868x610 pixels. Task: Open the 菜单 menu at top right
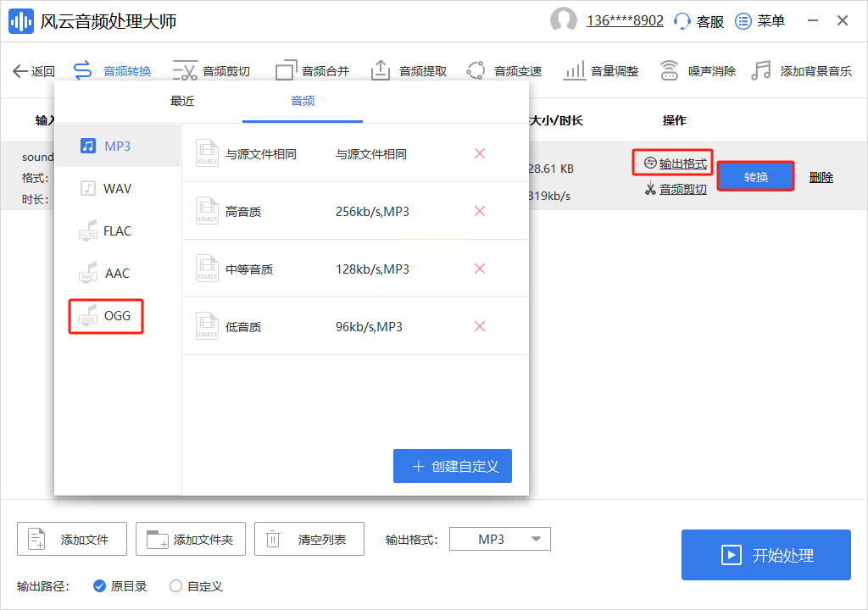[759, 21]
